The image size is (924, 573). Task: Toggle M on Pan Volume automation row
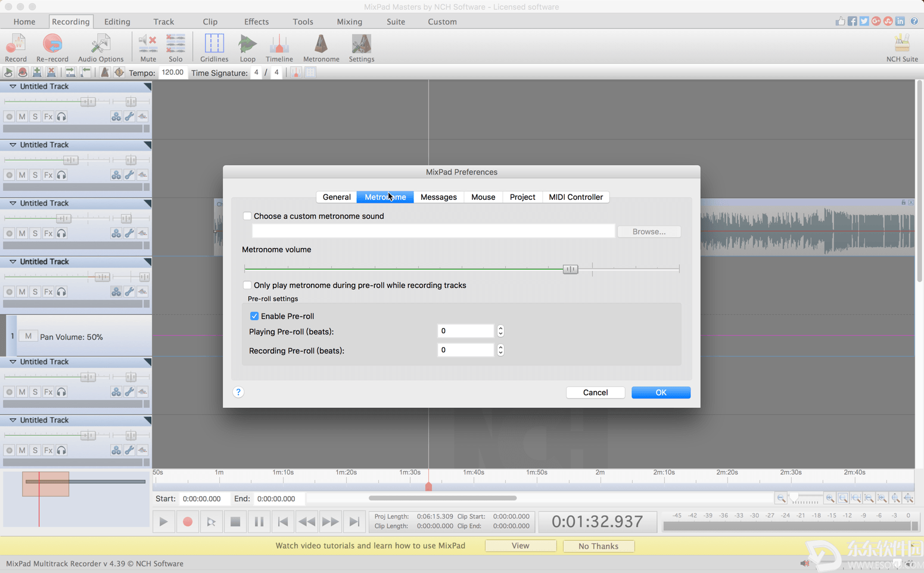[x=28, y=336]
